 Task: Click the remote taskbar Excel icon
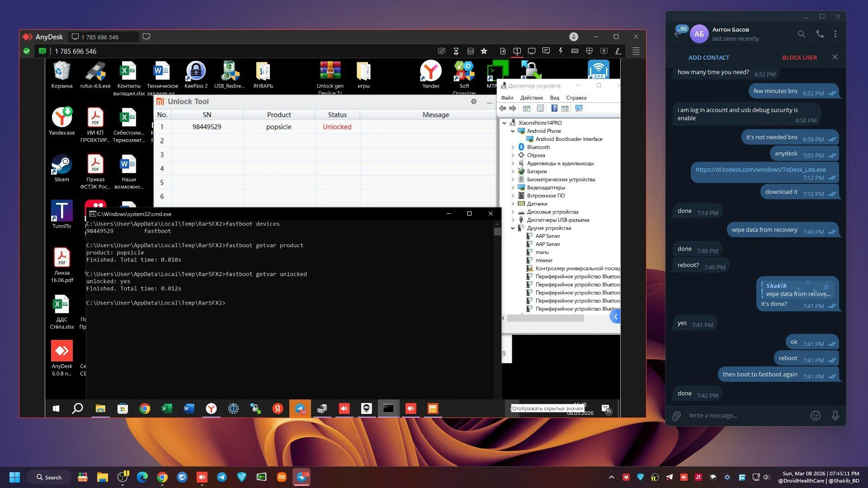tap(167, 409)
